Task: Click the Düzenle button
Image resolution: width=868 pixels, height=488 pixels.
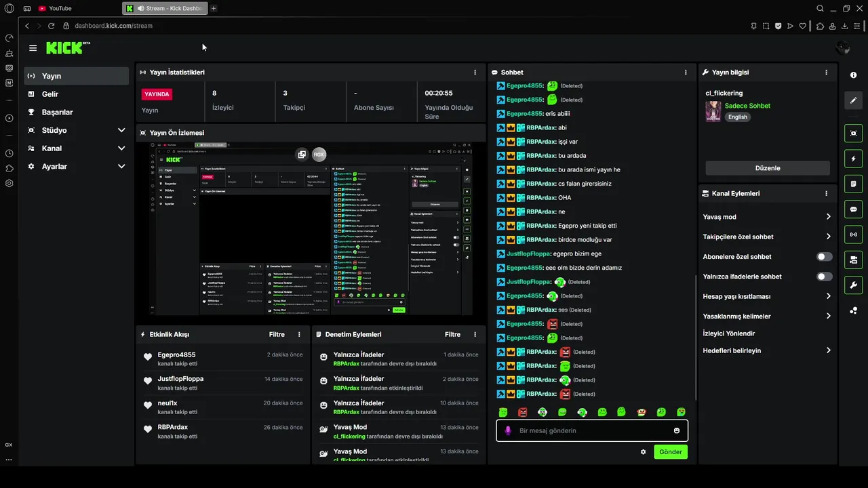Action: coord(768,168)
